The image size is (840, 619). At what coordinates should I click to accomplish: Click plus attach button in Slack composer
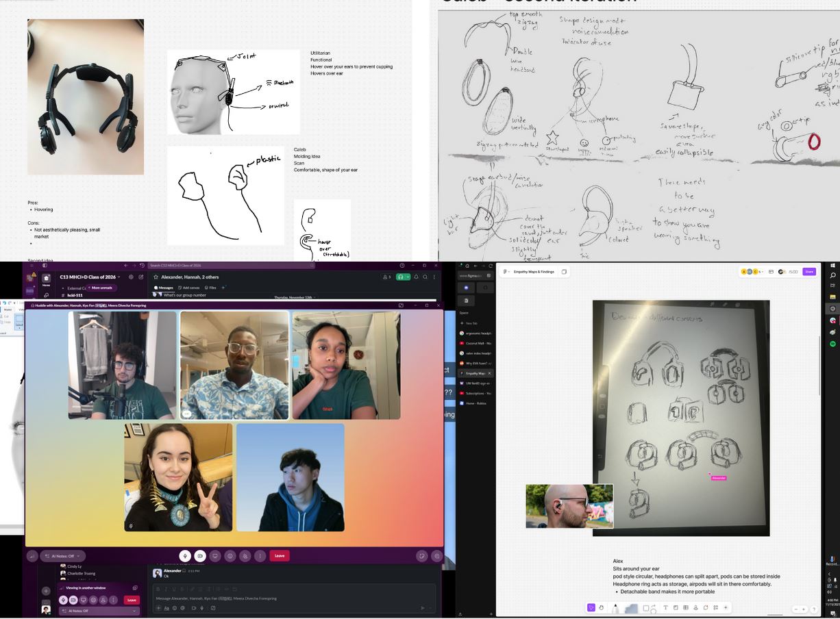click(158, 608)
